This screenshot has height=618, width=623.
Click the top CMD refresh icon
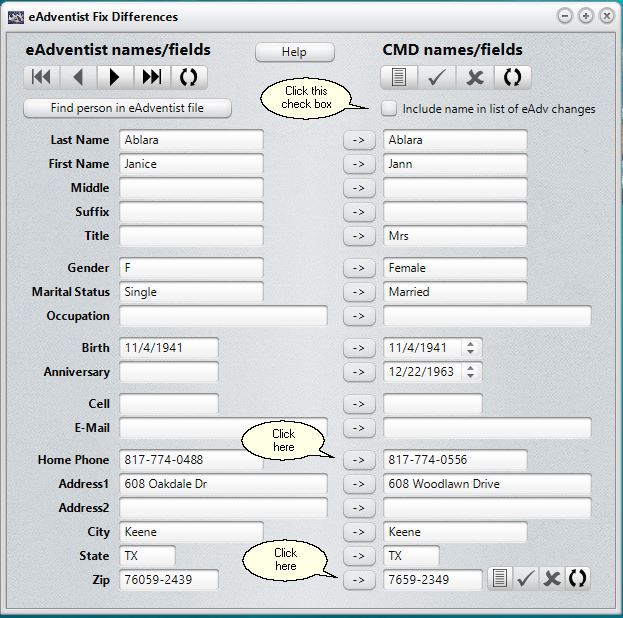coord(513,77)
